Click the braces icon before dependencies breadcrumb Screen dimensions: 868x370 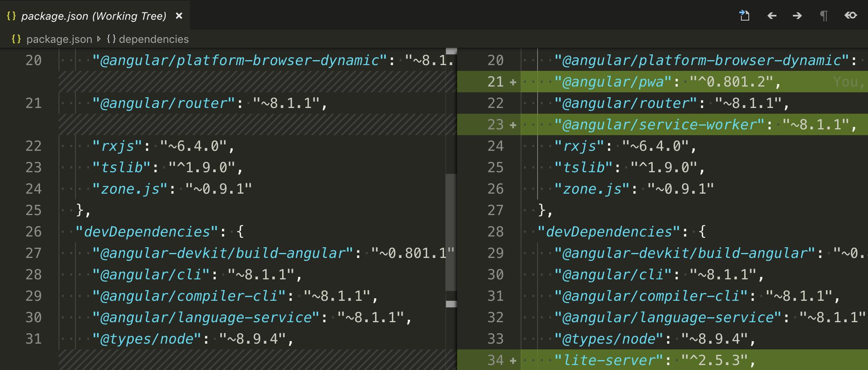(x=111, y=39)
